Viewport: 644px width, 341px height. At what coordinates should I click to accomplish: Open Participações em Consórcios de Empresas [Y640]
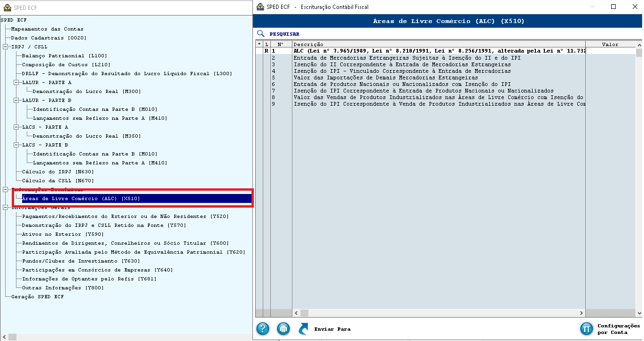(97, 270)
